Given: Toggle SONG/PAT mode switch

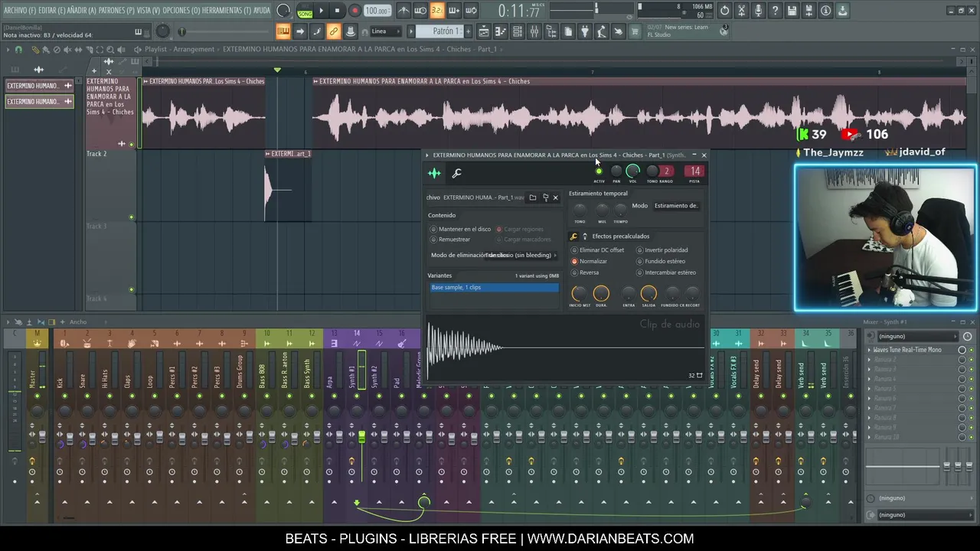Looking at the screenshot, I should pos(305,11).
